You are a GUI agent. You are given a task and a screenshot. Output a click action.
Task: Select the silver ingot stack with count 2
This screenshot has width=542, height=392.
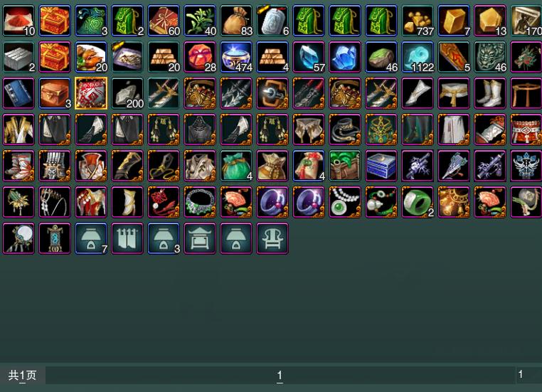tap(18, 57)
